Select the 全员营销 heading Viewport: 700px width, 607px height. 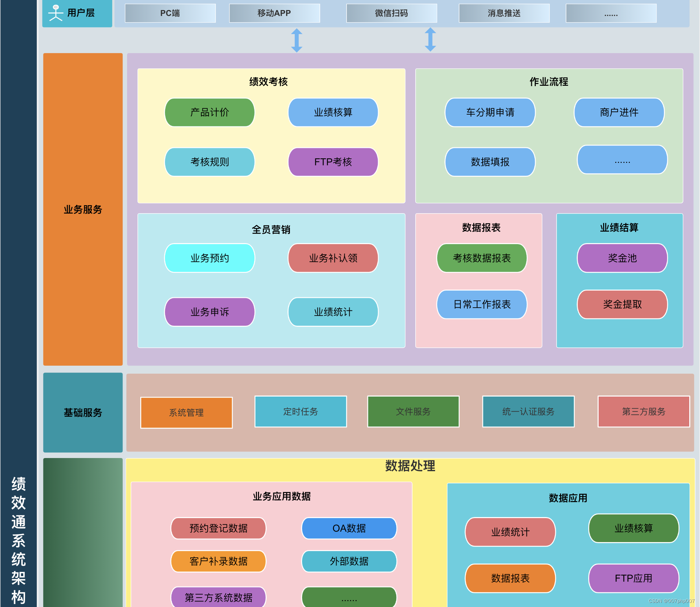click(271, 230)
